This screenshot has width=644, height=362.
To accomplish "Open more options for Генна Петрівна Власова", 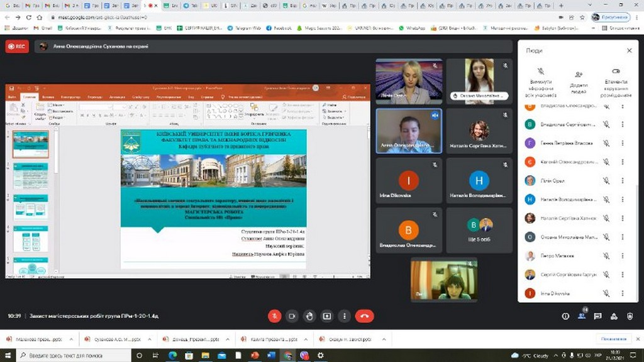I will click(623, 143).
